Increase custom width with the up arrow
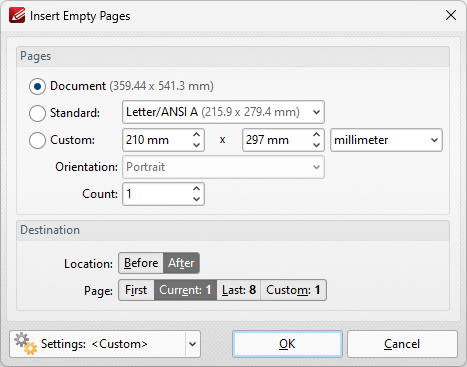467x367 pixels. click(197, 135)
